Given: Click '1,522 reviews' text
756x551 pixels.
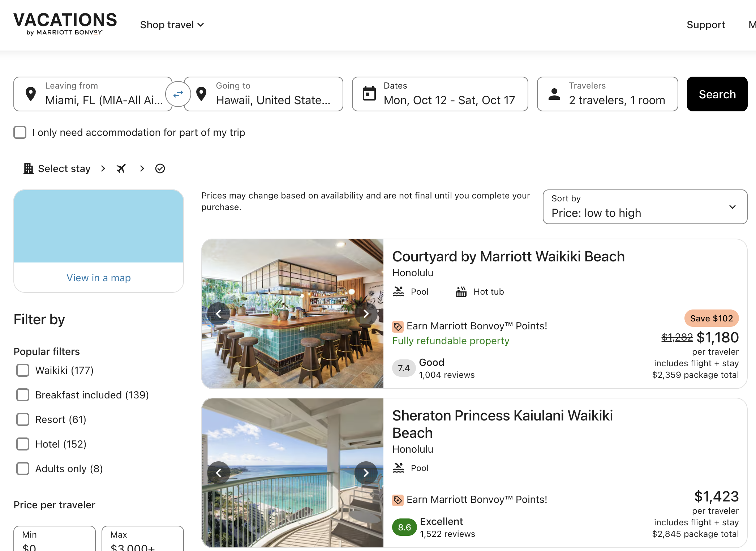Looking at the screenshot, I should click(447, 534).
